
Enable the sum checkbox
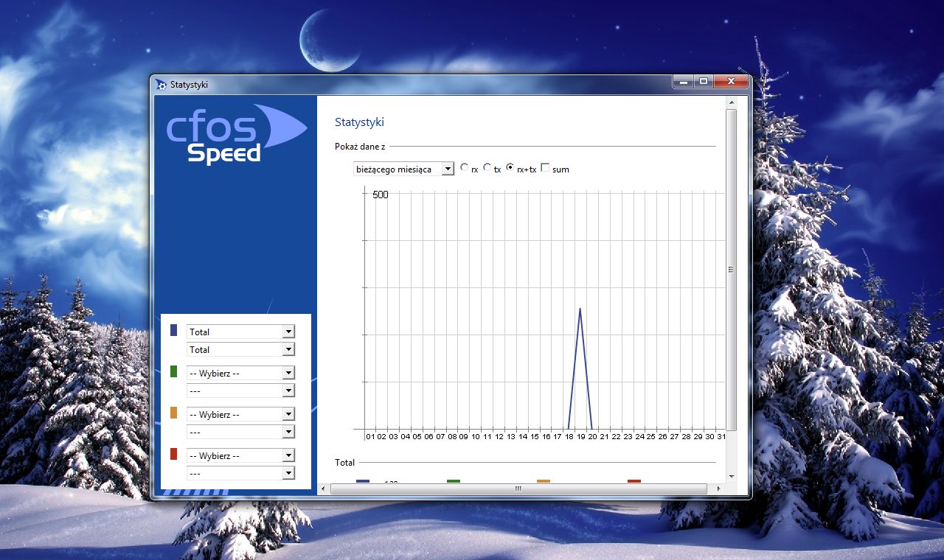[x=546, y=168]
